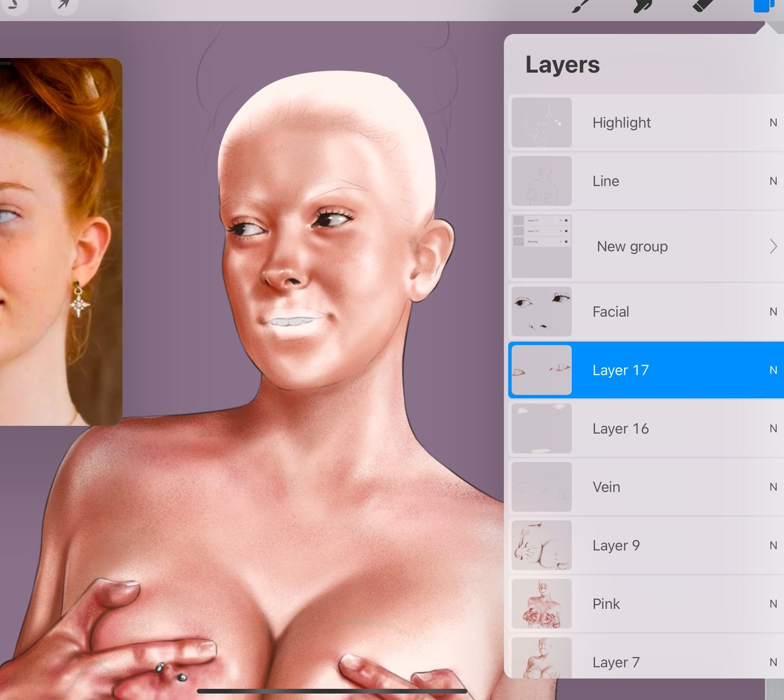The image size is (784, 700).
Task: Tap the Highlight layer thumbnail
Action: (541, 122)
